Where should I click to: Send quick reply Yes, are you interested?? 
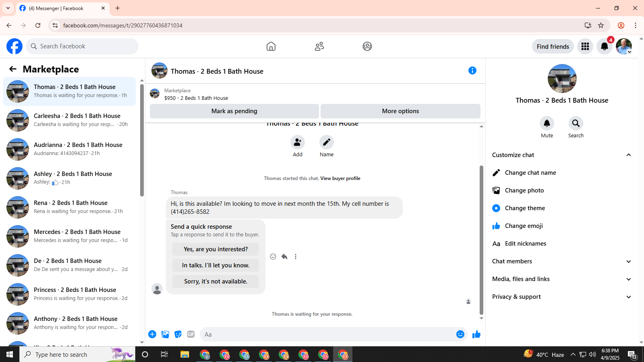pos(215,249)
